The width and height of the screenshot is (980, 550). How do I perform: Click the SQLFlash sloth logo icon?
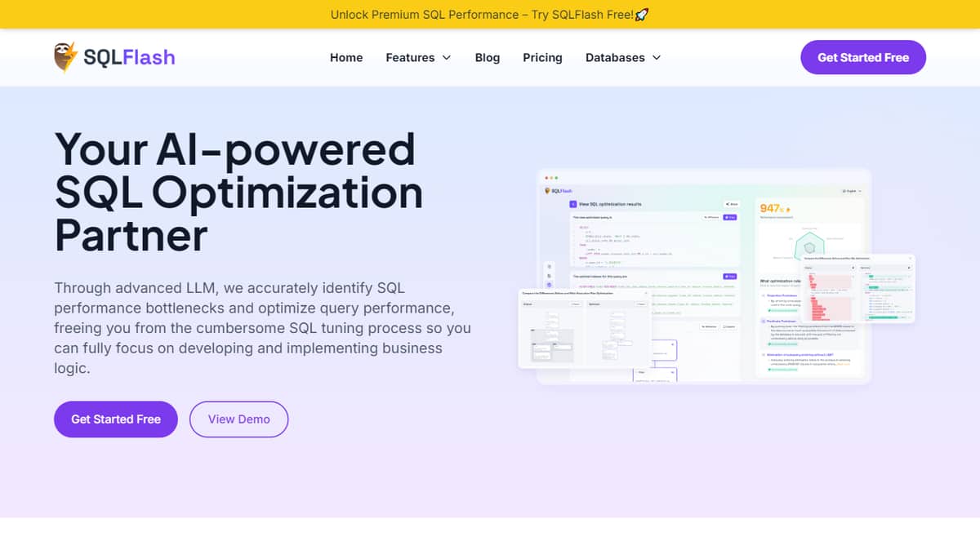(65, 57)
